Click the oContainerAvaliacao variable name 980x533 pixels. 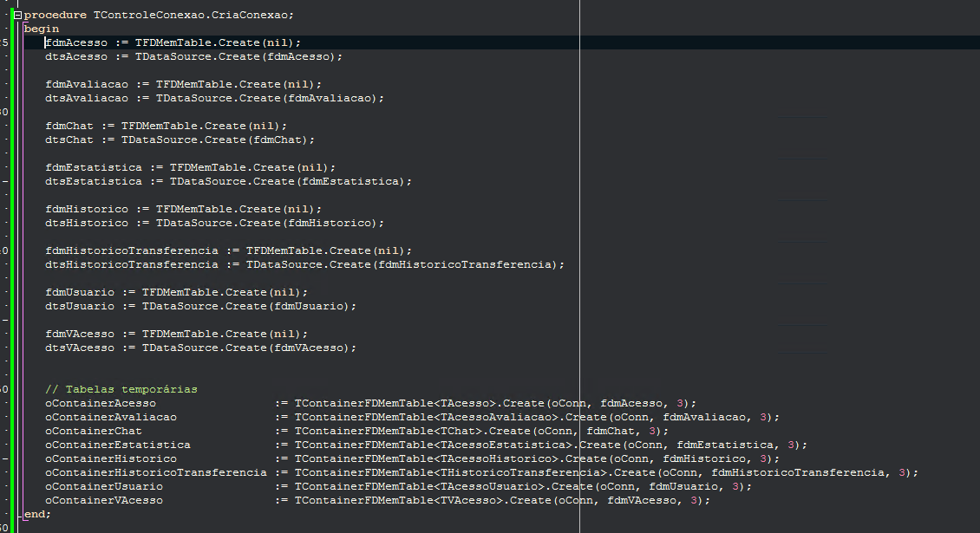click(111, 418)
